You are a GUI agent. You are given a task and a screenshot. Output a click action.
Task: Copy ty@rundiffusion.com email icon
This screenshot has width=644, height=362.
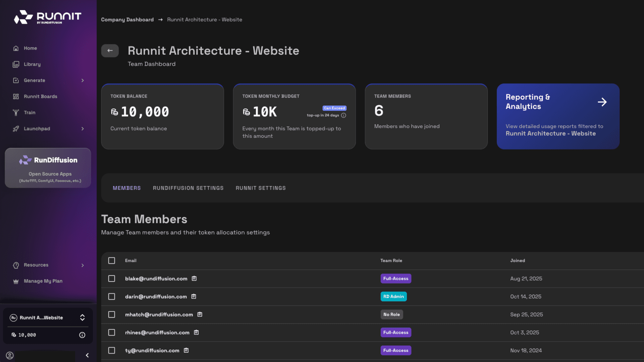tap(186, 350)
